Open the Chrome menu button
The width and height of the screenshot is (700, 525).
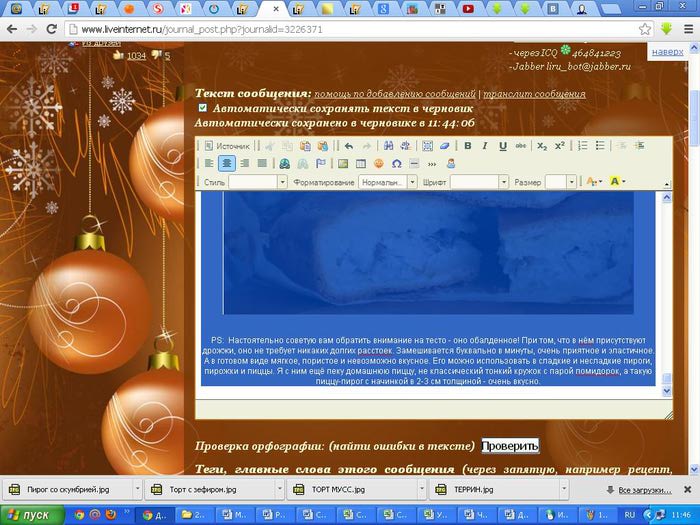(x=688, y=29)
